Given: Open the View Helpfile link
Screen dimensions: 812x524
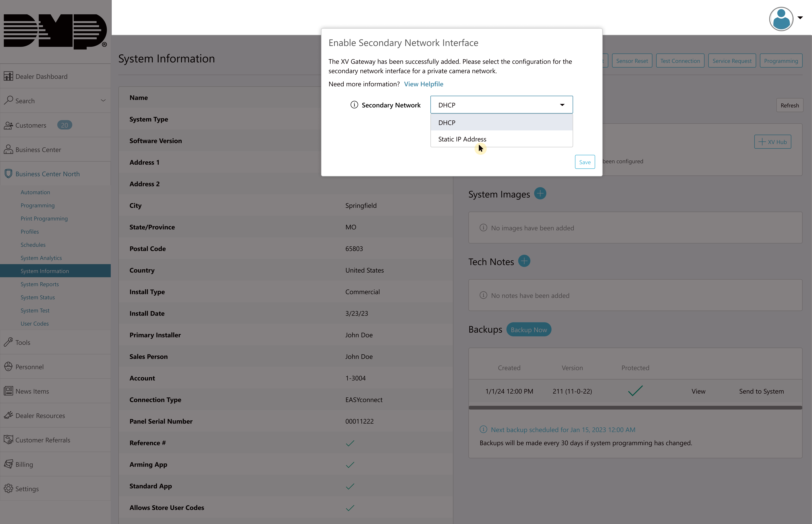Looking at the screenshot, I should [423, 84].
